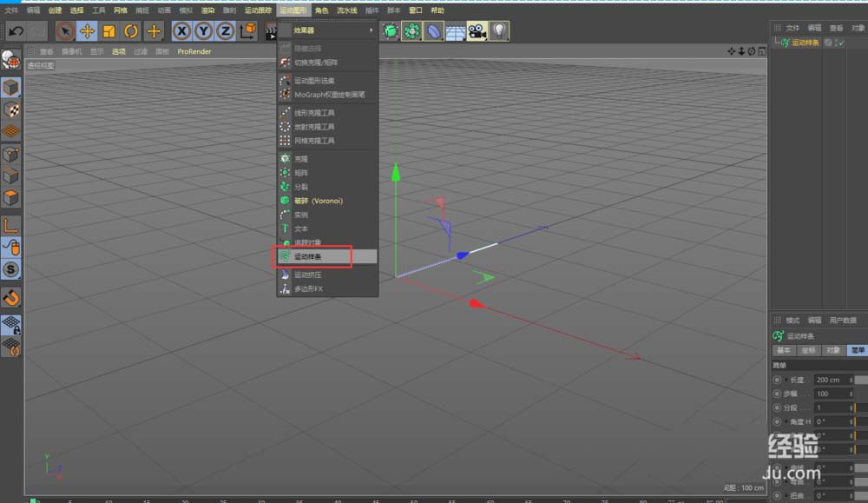868x503 pixels.
Task: Click the magnet snap icon in sidebar
Action: pos(11,298)
